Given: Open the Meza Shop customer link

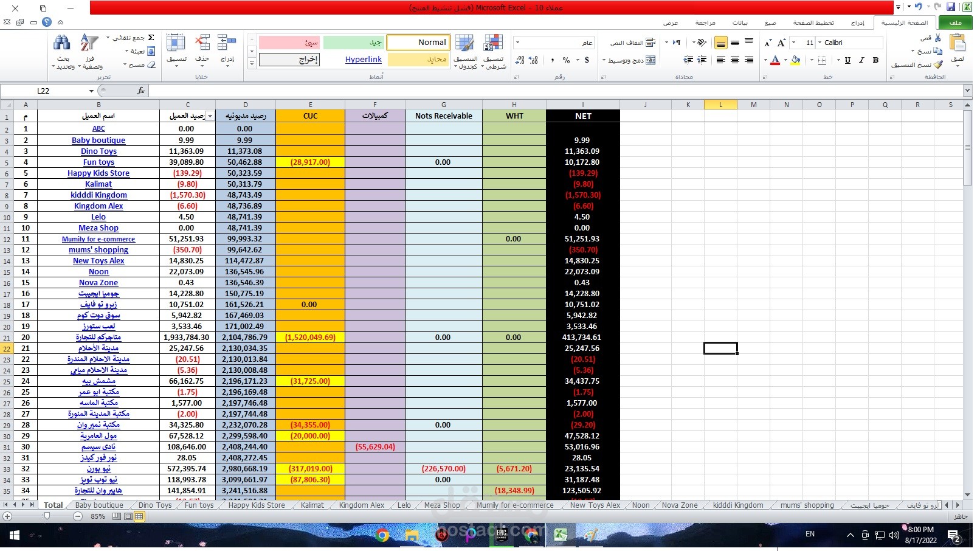Looking at the screenshot, I should [98, 228].
